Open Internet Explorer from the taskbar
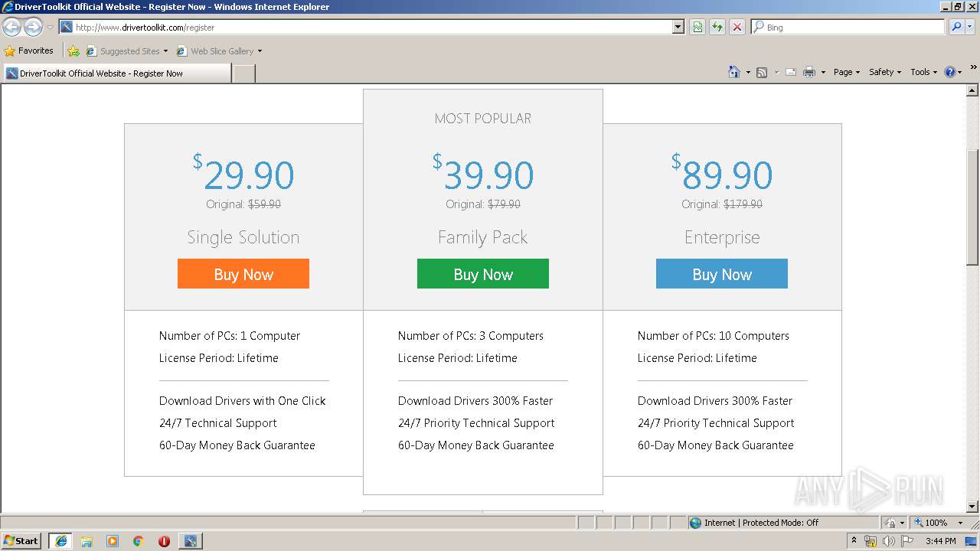980x551 pixels. coord(60,541)
